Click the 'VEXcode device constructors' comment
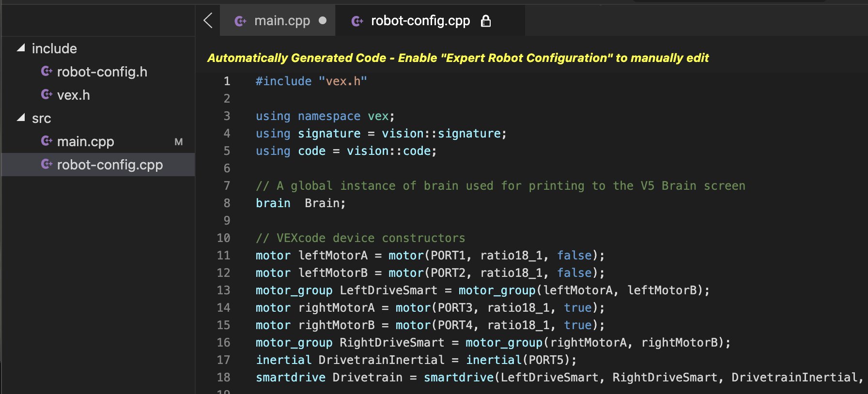This screenshot has width=868, height=394. (x=360, y=238)
